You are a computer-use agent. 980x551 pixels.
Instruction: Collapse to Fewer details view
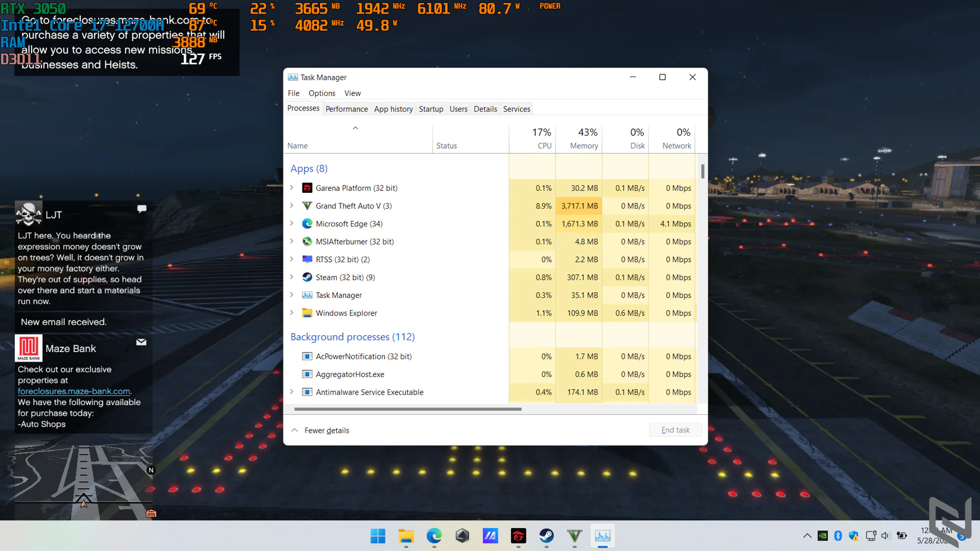(x=320, y=430)
